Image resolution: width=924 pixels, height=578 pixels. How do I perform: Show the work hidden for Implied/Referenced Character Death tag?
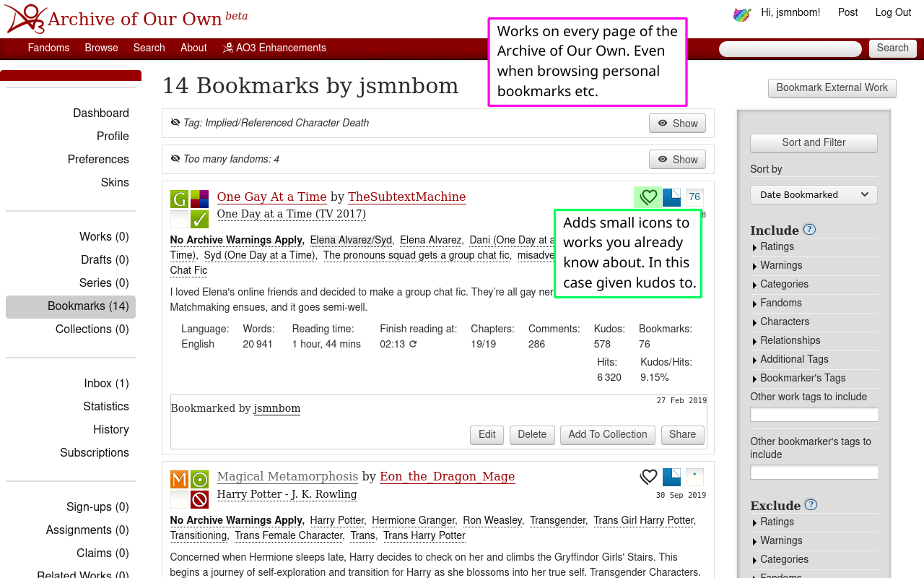(x=677, y=124)
